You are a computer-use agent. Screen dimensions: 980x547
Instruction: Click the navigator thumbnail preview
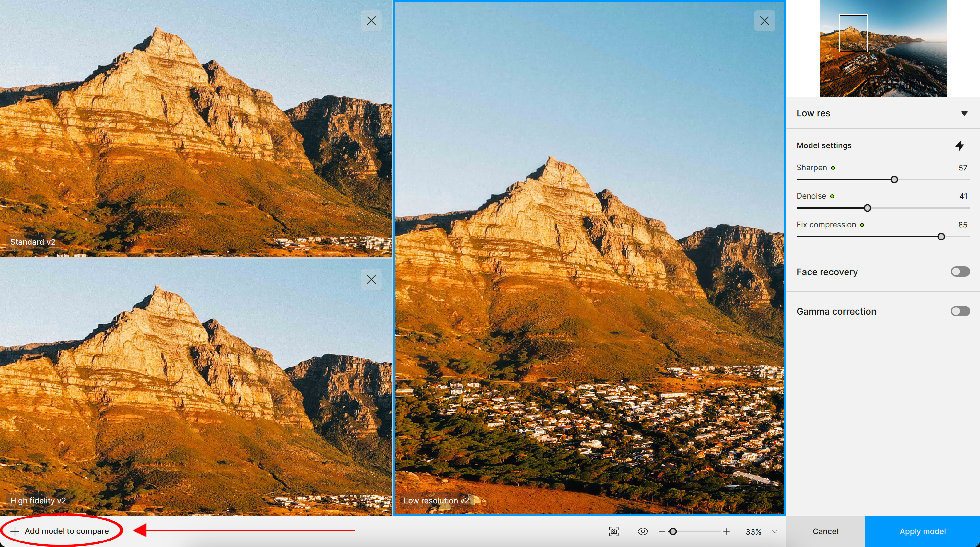tap(882, 49)
